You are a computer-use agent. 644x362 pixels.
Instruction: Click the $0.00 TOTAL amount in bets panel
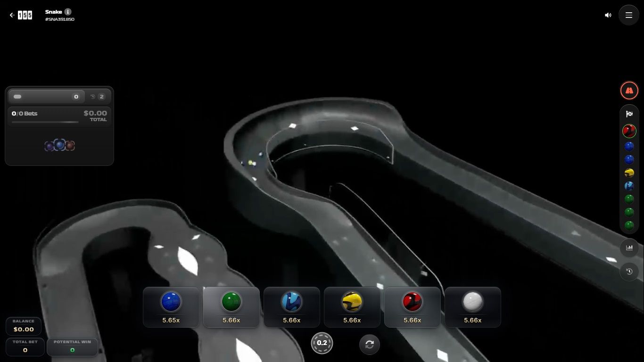click(95, 115)
